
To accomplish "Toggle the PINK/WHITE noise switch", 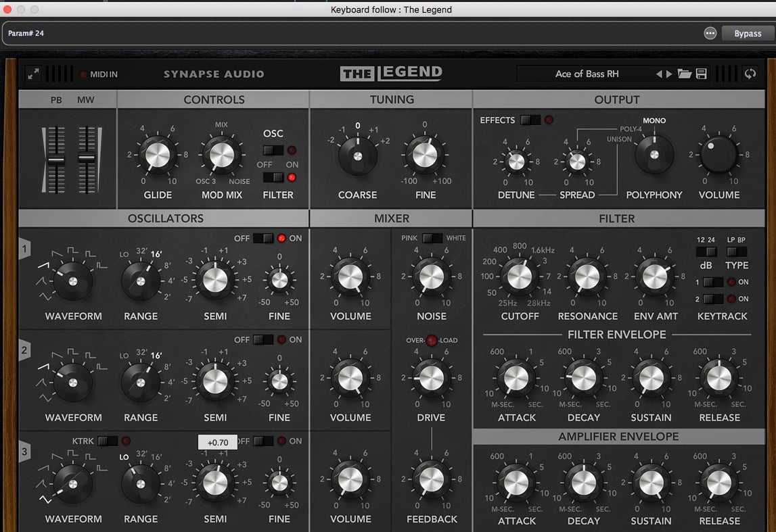I will 432,238.
